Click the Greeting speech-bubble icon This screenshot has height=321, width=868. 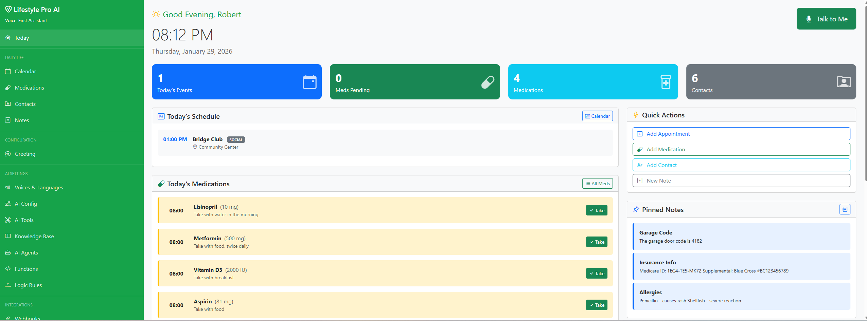point(8,154)
